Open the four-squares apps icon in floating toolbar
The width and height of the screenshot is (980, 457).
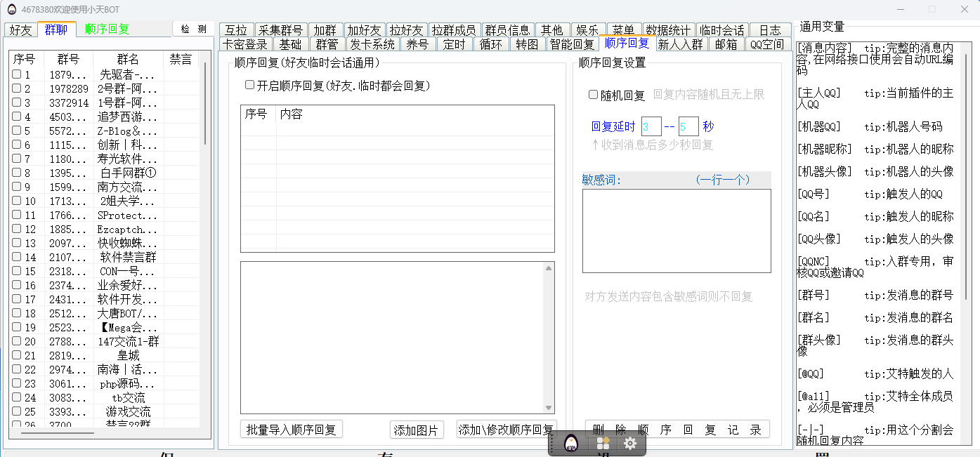point(603,444)
